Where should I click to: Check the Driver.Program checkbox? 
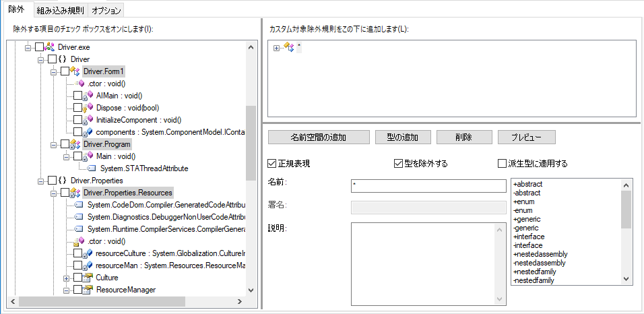tap(65, 144)
